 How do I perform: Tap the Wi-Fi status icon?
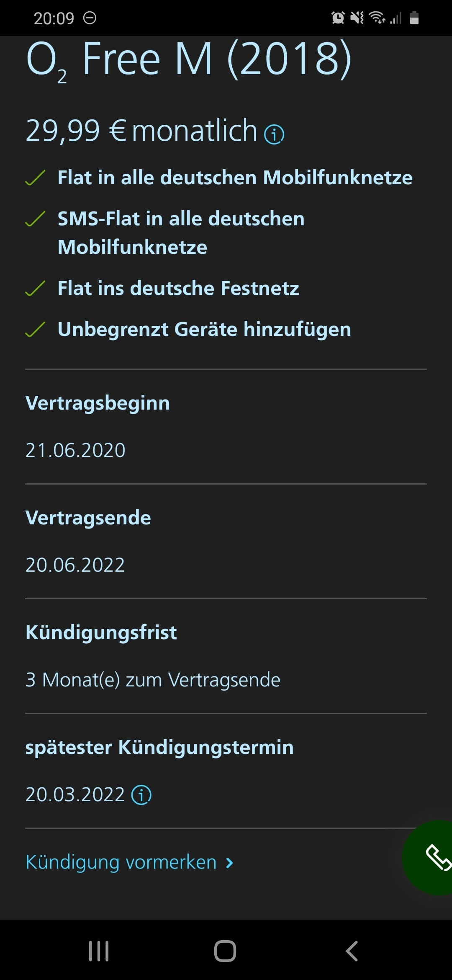pos(377,18)
